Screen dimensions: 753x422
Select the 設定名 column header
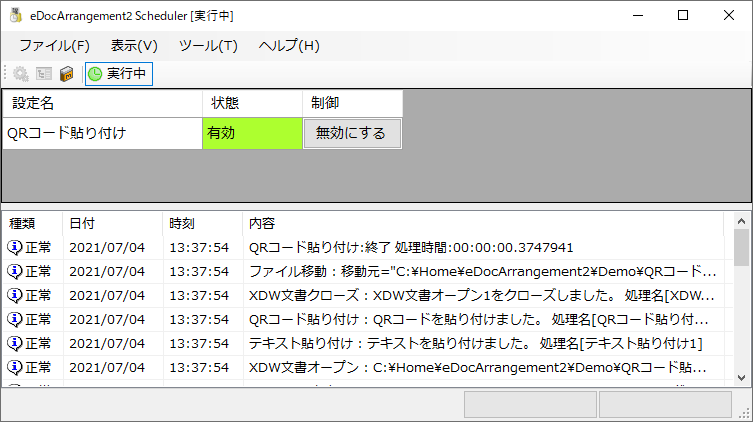coord(102,103)
